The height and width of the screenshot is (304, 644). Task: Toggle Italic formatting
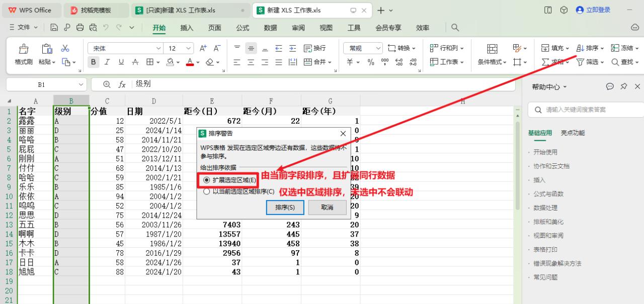(x=107, y=62)
